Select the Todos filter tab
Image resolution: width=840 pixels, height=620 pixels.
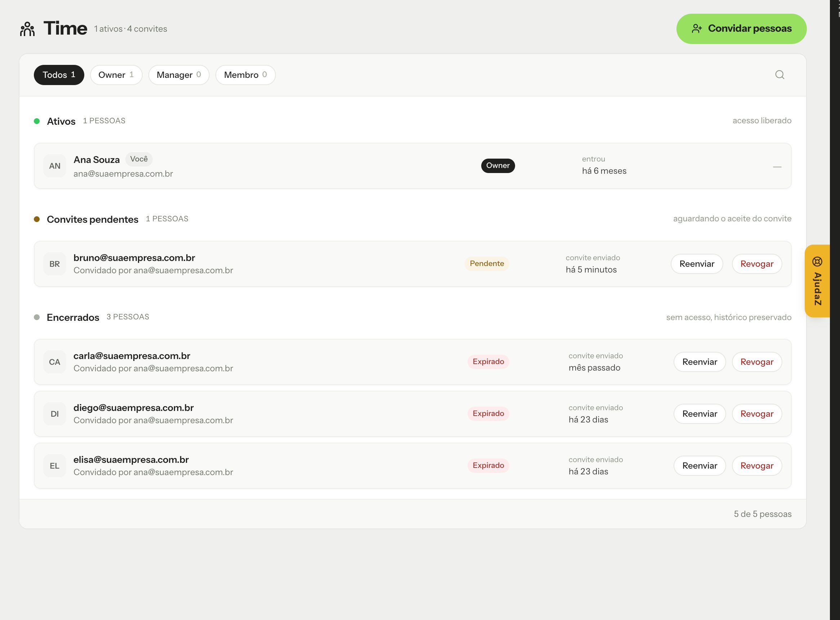pyautogui.click(x=59, y=75)
